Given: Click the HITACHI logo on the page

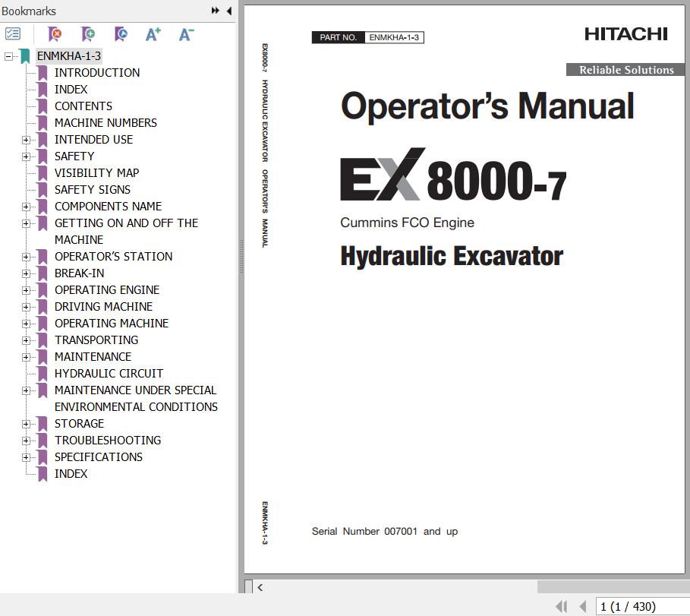Looking at the screenshot, I should pyautogui.click(x=625, y=34).
